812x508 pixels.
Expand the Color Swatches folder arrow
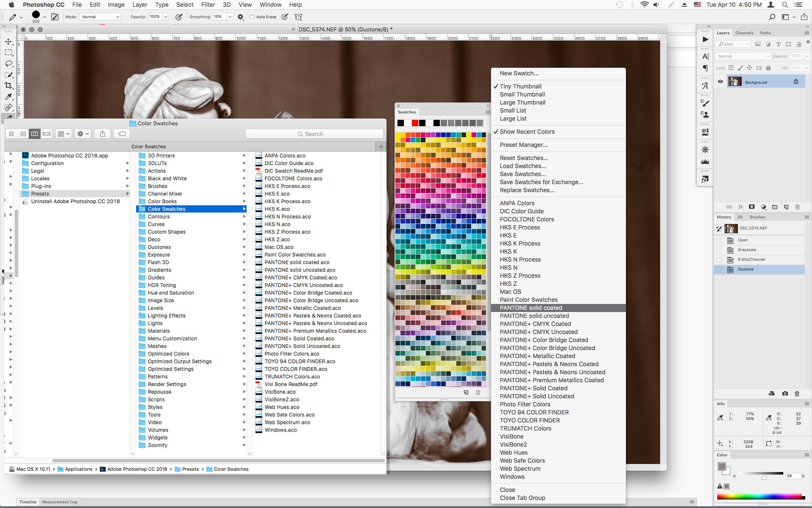[244, 209]
